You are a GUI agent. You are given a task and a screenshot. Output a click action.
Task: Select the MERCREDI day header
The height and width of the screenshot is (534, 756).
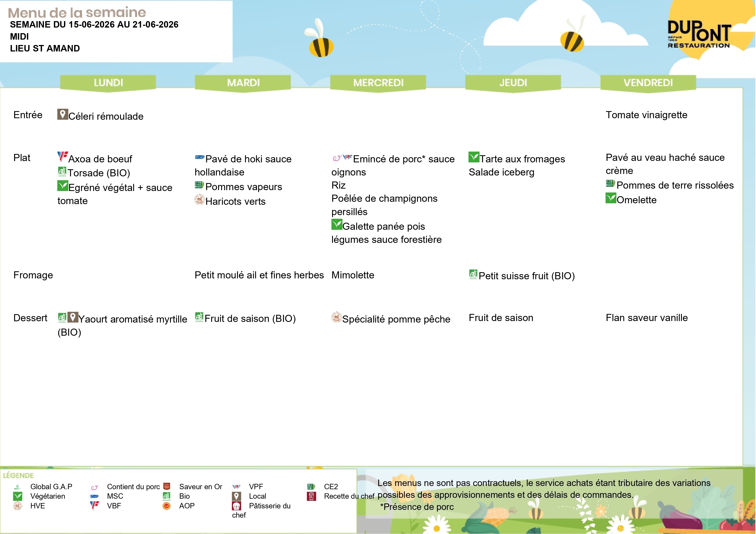pyautogui.click(x=378, y=83)
